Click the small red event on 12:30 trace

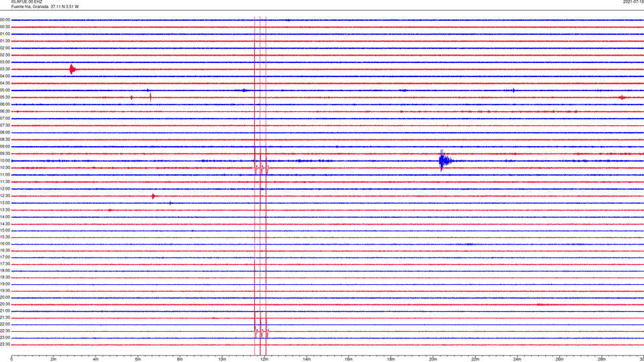click(154, 196)
